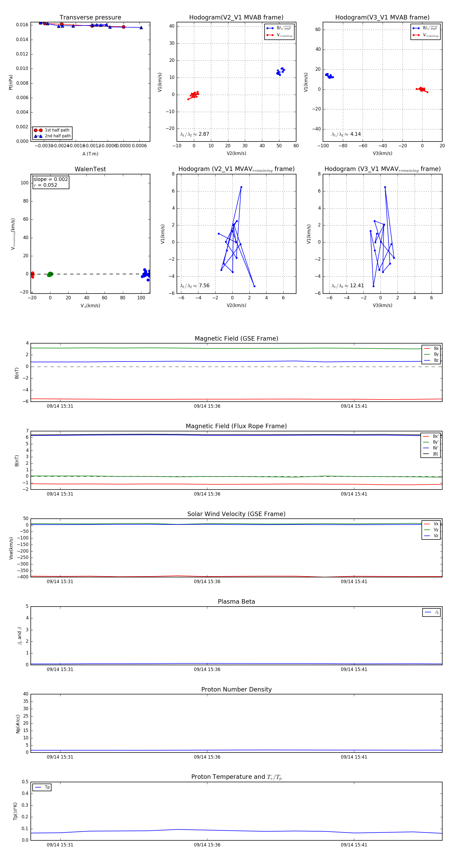Click the V_remaining legend entry in V3_V1 MVAB hodogram
The width and height of the screenshot is (473, 868).
[425, 35]
